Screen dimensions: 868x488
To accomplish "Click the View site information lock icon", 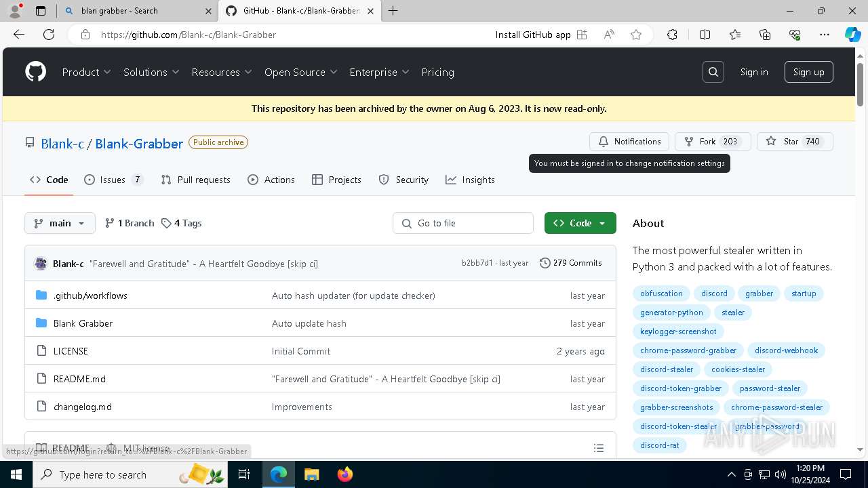I will [x=85, y=35].
